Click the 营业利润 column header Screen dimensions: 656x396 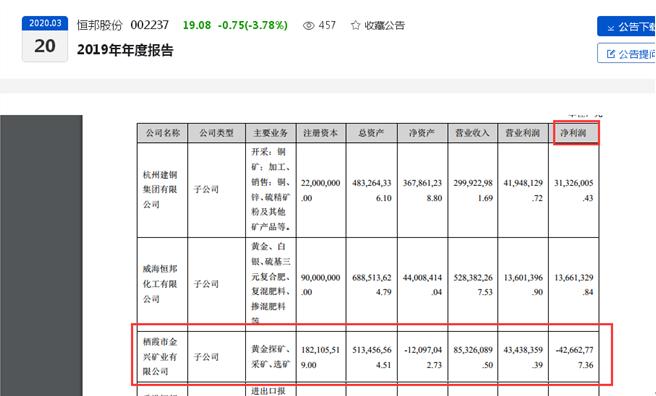tap(523, 133)
